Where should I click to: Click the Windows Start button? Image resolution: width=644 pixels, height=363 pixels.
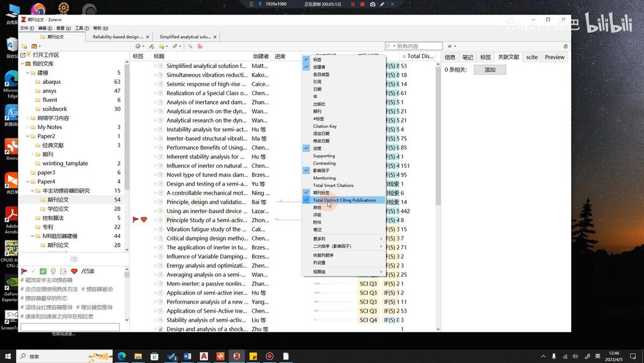click(x=8, y=356)
